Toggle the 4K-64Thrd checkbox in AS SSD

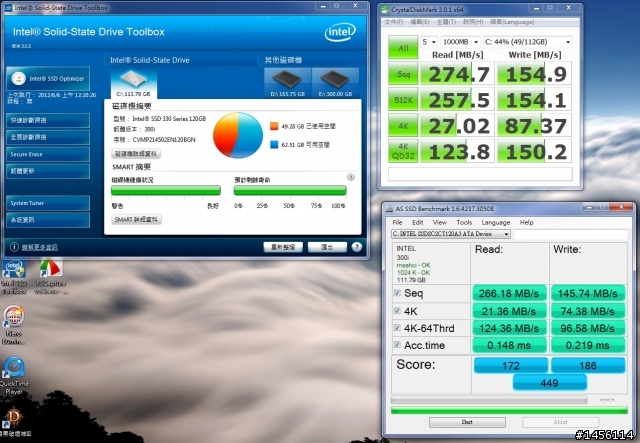tap(397, 328)
